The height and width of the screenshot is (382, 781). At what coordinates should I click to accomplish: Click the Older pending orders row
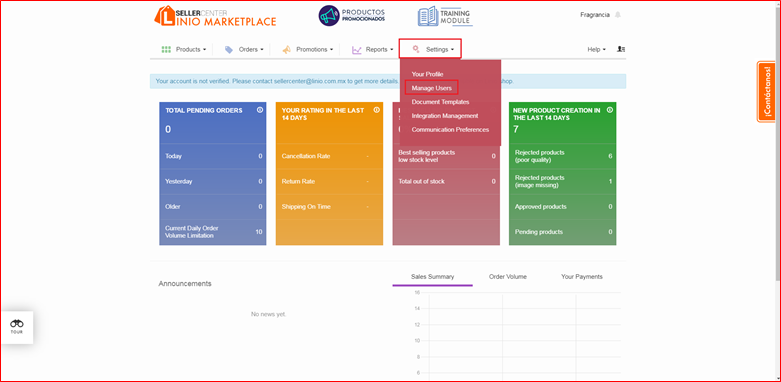tap(213, 207)
